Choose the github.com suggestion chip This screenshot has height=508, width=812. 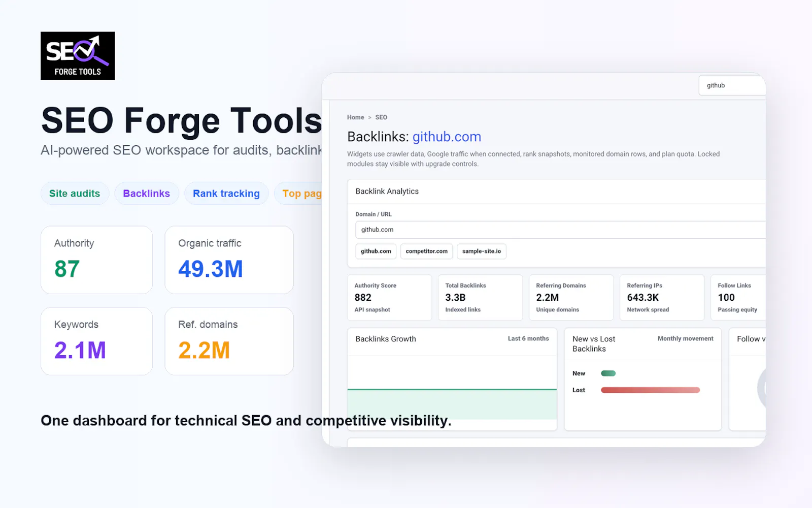376,251
